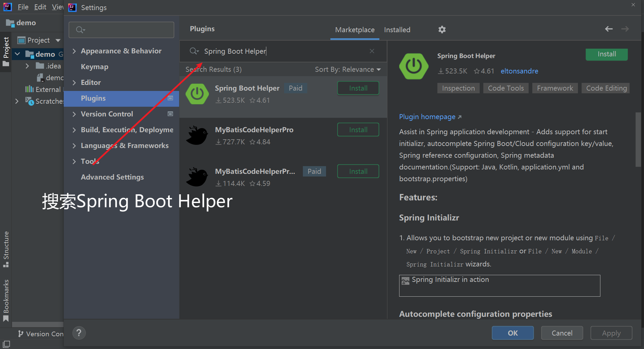Select Plugins settings page

point(121,98)
